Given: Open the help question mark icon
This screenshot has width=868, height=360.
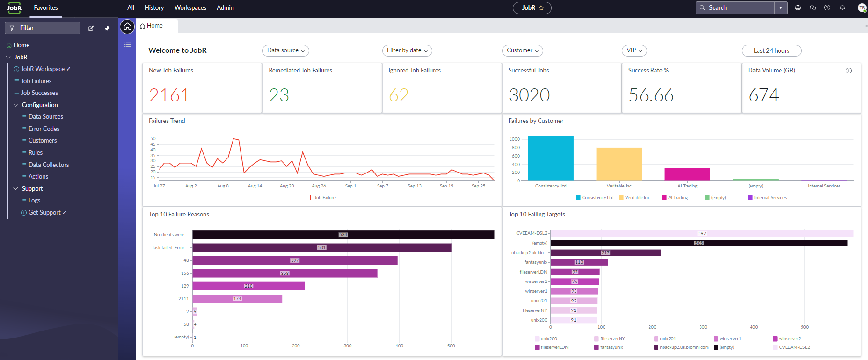Looking at the screenshot, I should point(827,7).
